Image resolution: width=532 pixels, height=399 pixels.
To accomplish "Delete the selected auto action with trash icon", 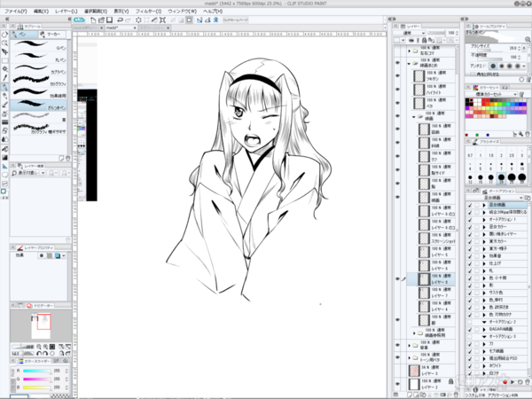I will [527, 382].
